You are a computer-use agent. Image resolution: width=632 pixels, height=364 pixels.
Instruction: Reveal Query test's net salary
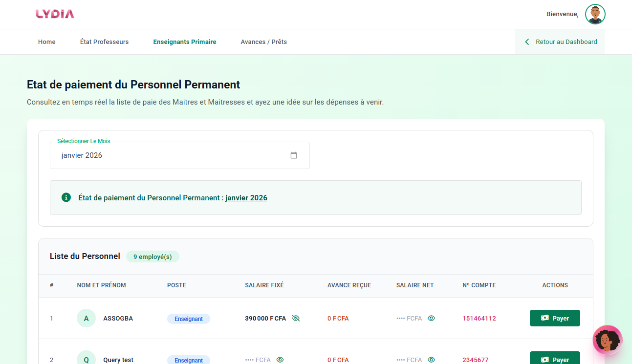431,360
